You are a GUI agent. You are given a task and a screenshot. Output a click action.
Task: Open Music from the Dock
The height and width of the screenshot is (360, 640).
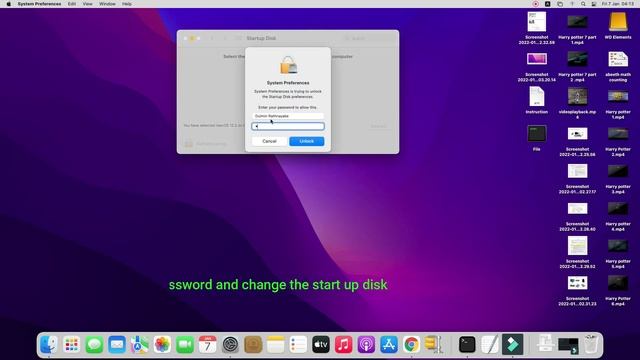coord(344,345)
